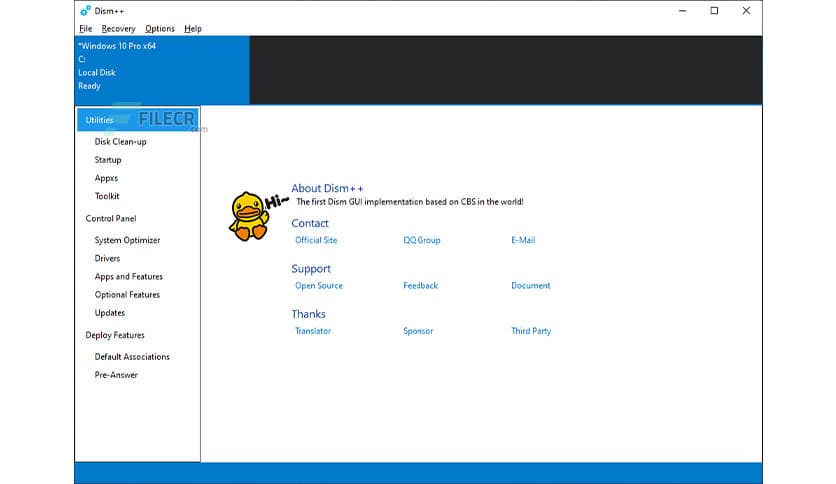Click the Sponsor link
Viewport: 836px width, 484px height.
(418, 331)
